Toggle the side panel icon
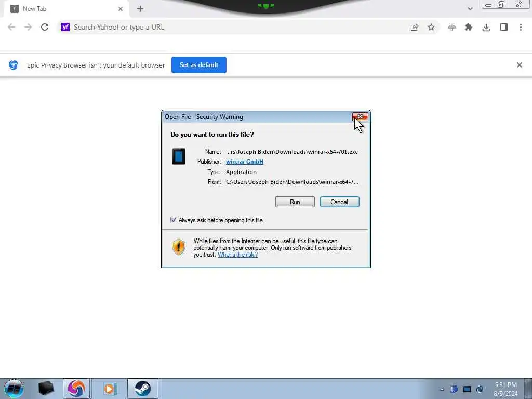532x399 pixels. pos(503,27)
